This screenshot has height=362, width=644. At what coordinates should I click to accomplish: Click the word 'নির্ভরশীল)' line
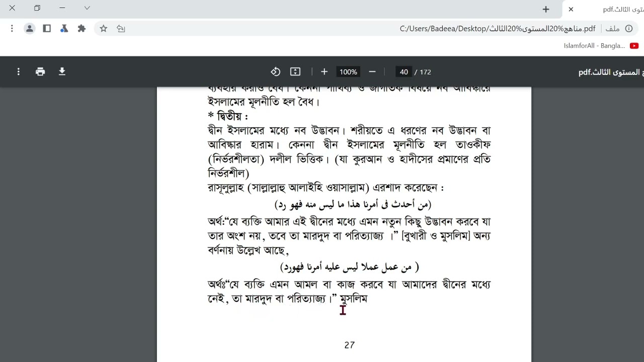[x=228, y=173]
